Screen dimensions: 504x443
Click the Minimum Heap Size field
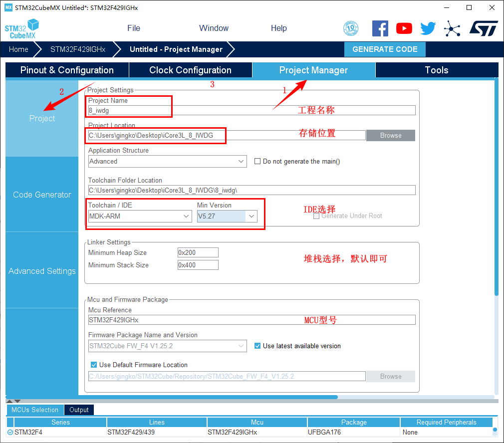(198, 252)
